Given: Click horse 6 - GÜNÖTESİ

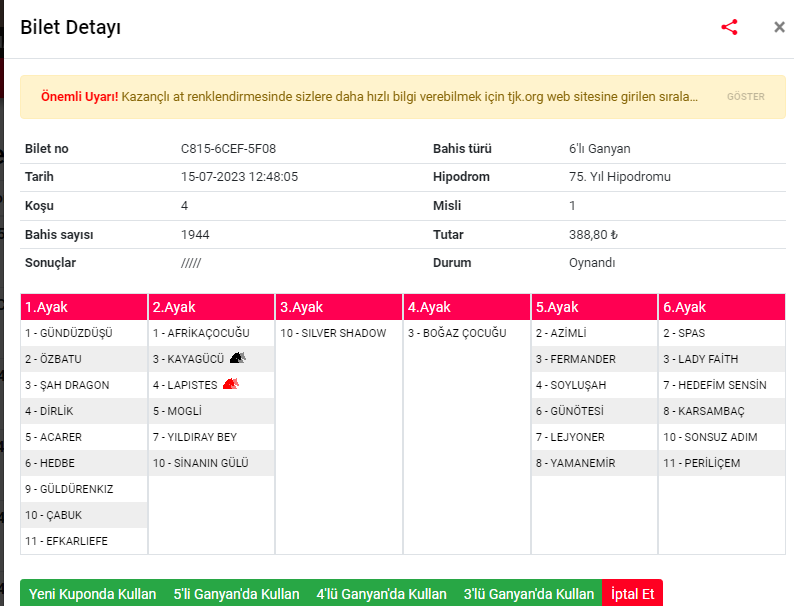Looking at the screenshot, I should coord(570,411).
